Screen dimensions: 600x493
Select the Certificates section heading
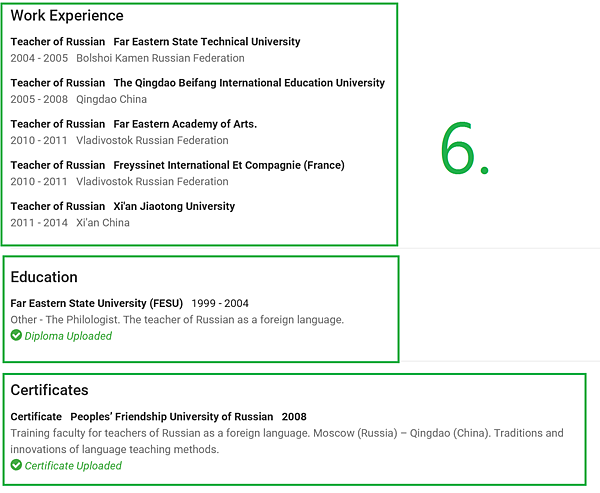coord(49,390)
